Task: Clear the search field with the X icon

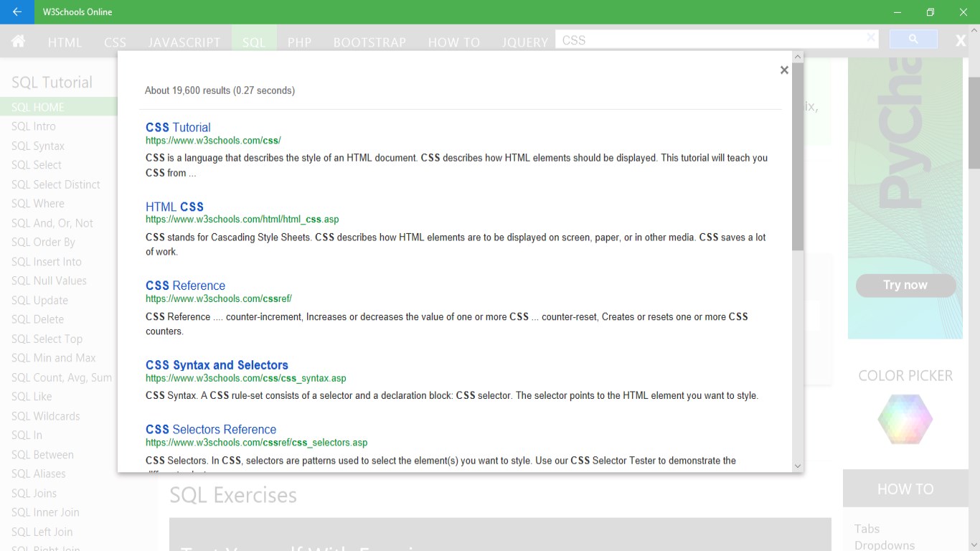Action: click(x=870, y=39)
